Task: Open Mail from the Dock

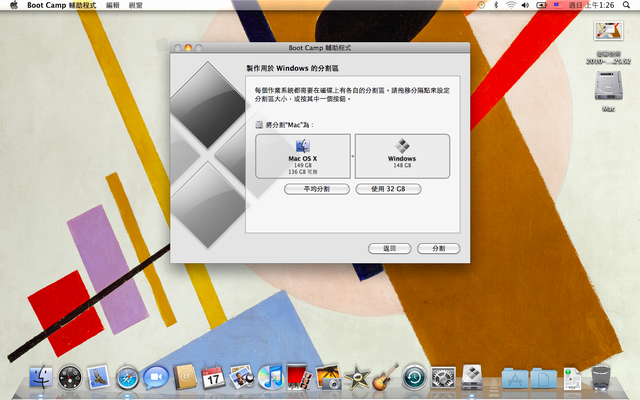Action: click(98, 378)
